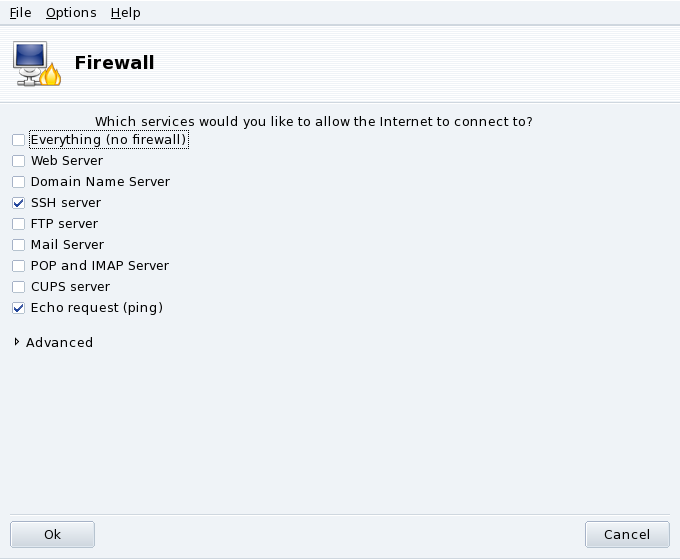Click the services question prompt text
The height and width of the screenshot is (560, 680).
pyautogui.click(x=313, y=121)
